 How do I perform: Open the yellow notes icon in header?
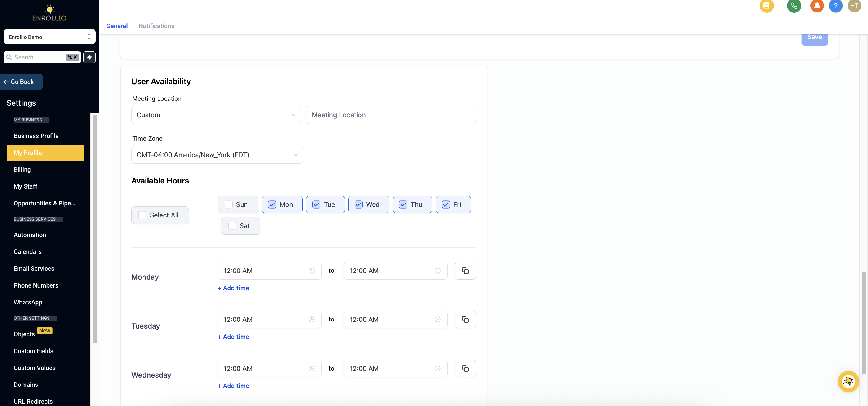766,5
